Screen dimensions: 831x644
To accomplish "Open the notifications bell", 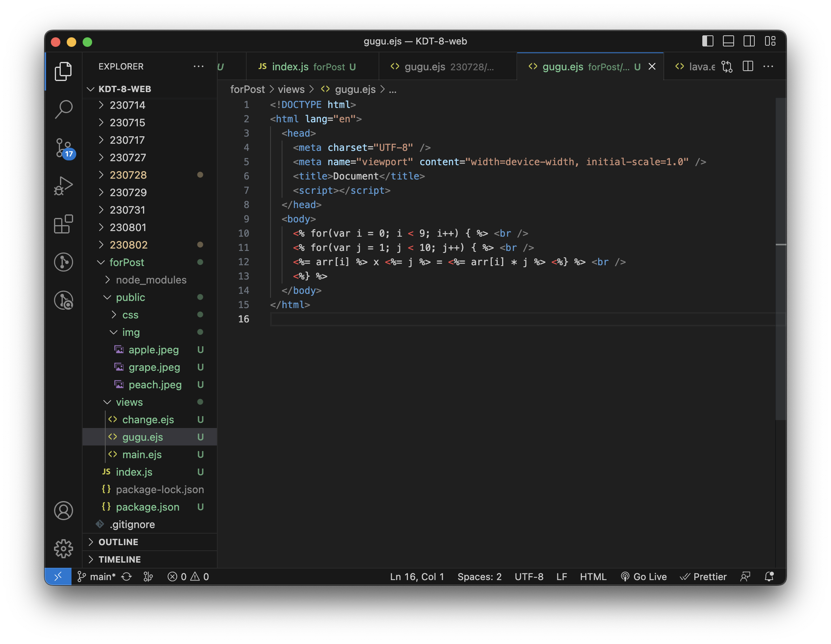I will click(769, 577).
